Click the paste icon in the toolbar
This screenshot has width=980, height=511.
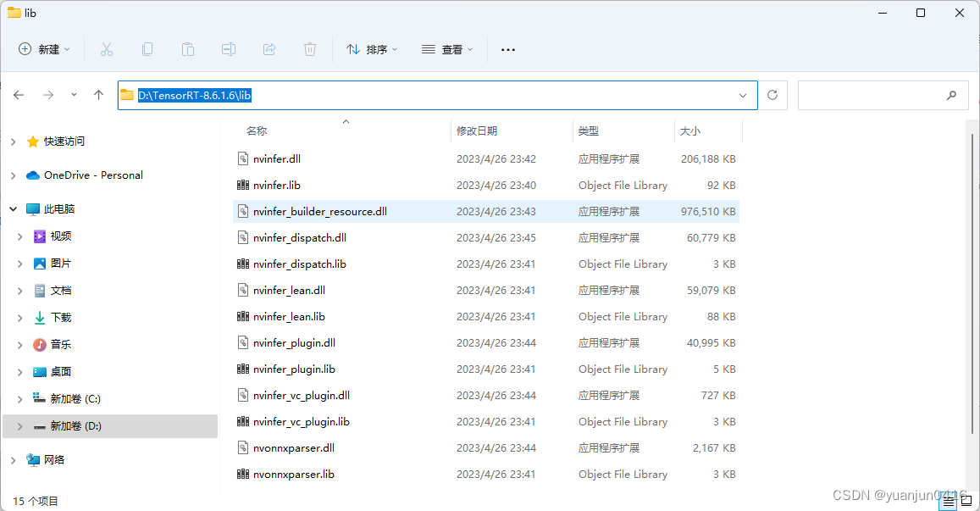point(188,49)
